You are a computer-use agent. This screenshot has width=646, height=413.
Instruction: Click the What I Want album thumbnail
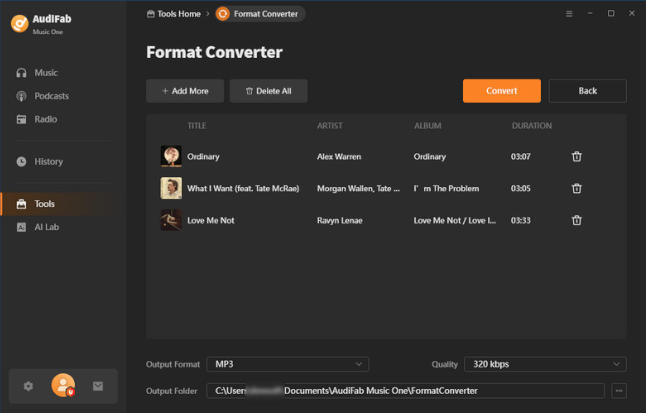point(171,188)
